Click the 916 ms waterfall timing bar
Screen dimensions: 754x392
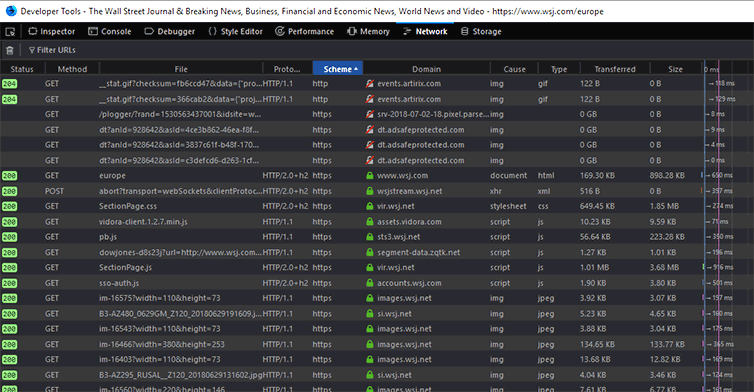[x=719, y=267]
